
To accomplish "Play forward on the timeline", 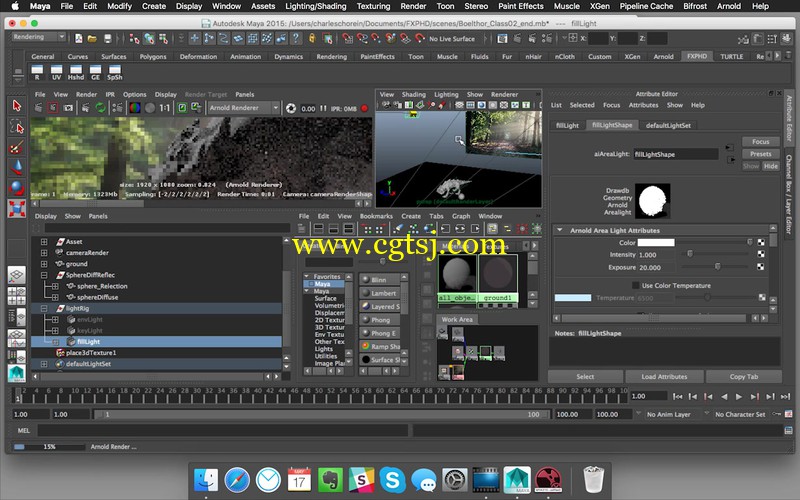I will [739, 396].
